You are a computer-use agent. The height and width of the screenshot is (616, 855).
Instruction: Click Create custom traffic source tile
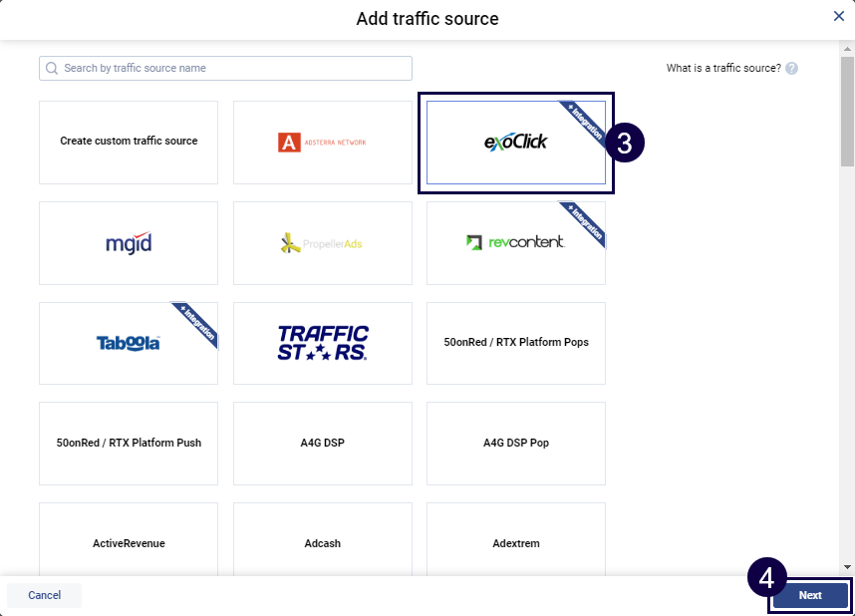pyautogui.click(x=129, y=142)
